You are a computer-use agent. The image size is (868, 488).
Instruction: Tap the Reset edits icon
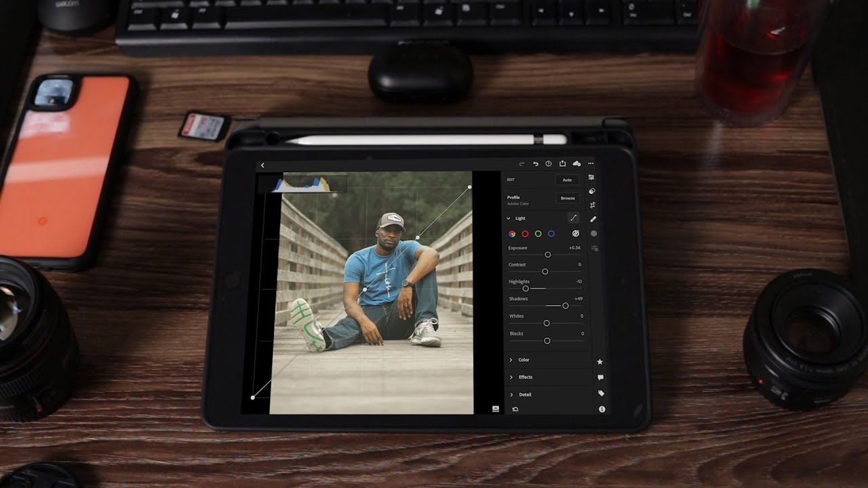515,409
